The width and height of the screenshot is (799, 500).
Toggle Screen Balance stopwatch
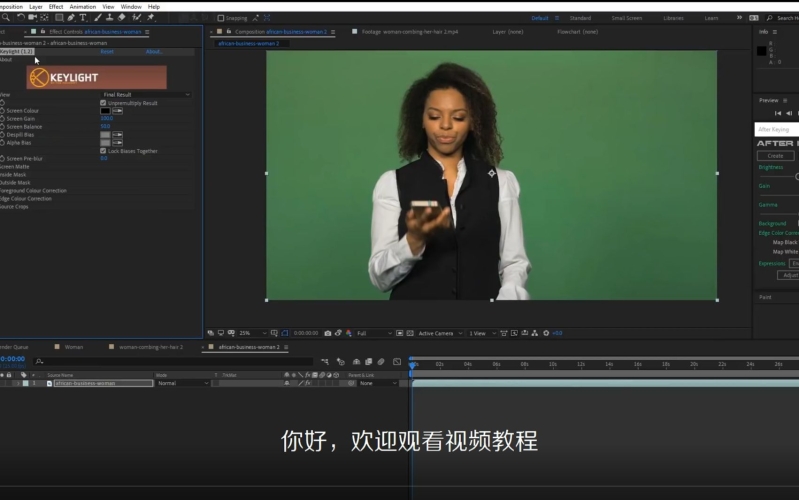click(3, 126)
